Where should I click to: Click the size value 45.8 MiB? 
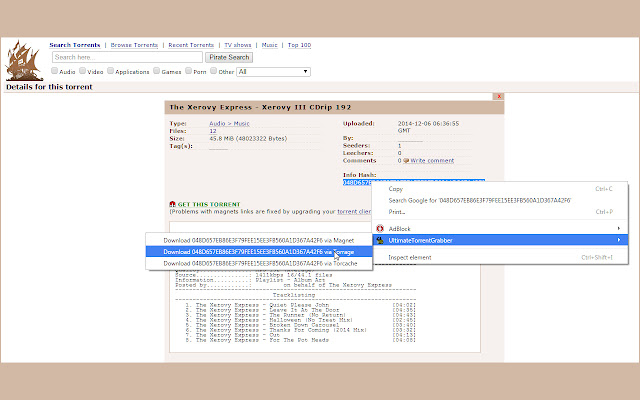click(x=248, y=139)
